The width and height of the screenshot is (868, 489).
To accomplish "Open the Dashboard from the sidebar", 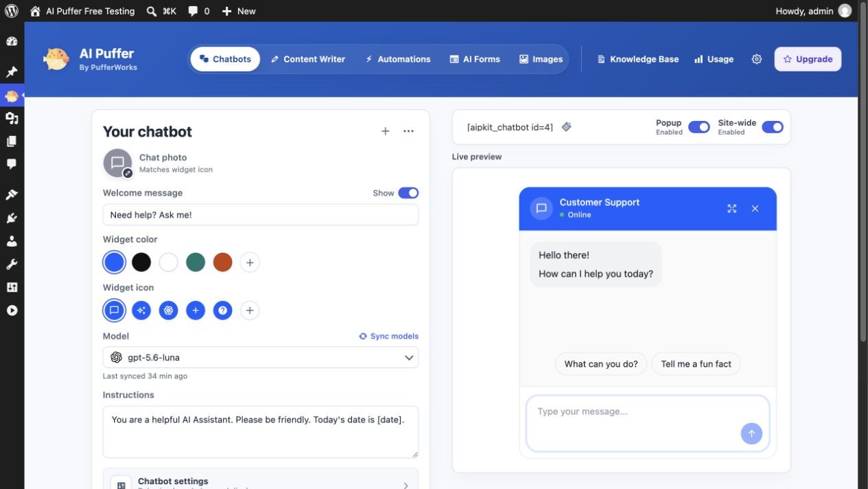I will (12, 41).
